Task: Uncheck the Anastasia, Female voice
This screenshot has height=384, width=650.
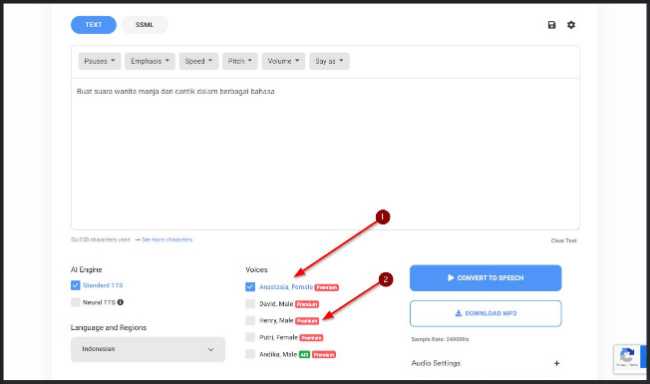Action: click(x=250, y=287)
